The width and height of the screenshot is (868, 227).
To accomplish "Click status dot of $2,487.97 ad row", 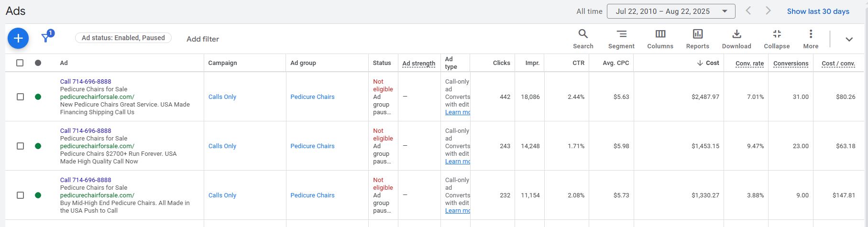I will tap(38, 97).
